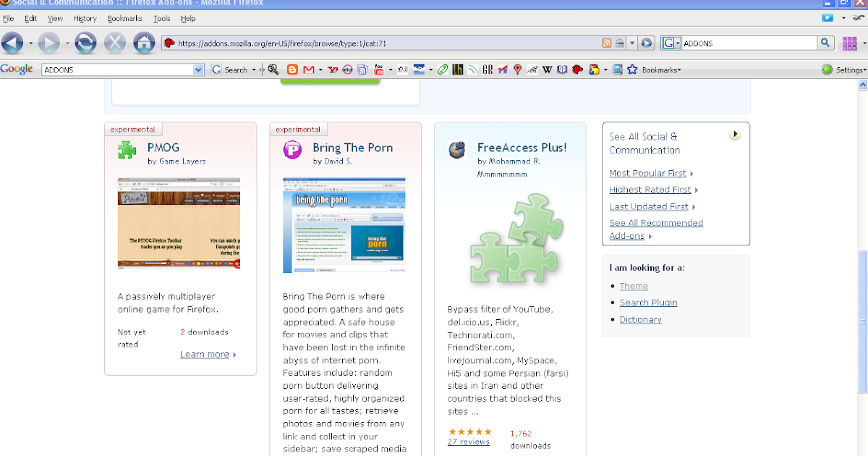Click the binoculars find icon in Google toolbar
This screenshot has width=868, height=456.
tap(273, 69)
